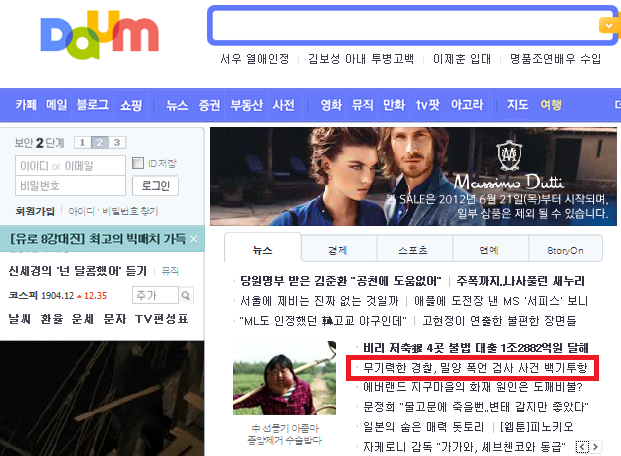Open 부동산 in the navigation bar
Image resolution: width=621 pixels, height=456 pixels.
(x=246, y=105)
